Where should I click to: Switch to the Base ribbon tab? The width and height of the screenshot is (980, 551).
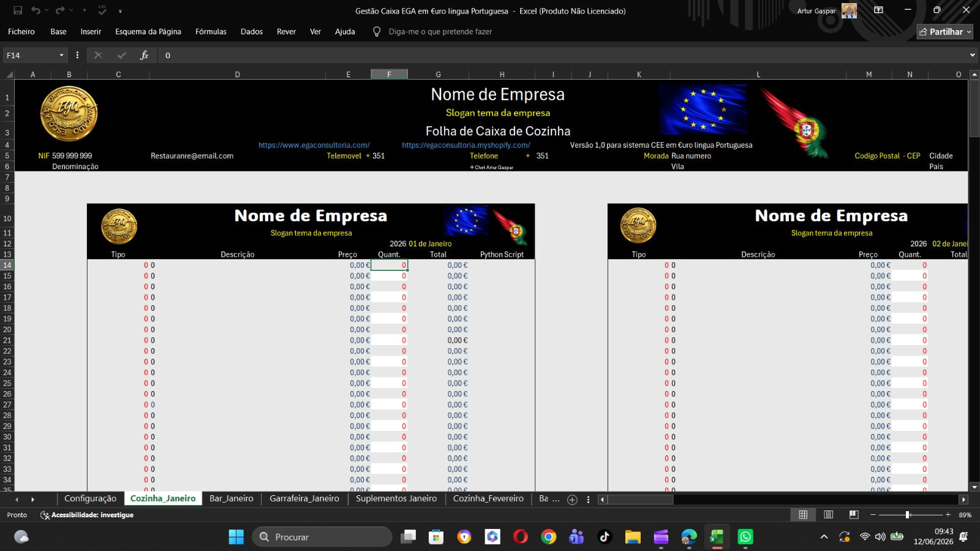(58, 32)
